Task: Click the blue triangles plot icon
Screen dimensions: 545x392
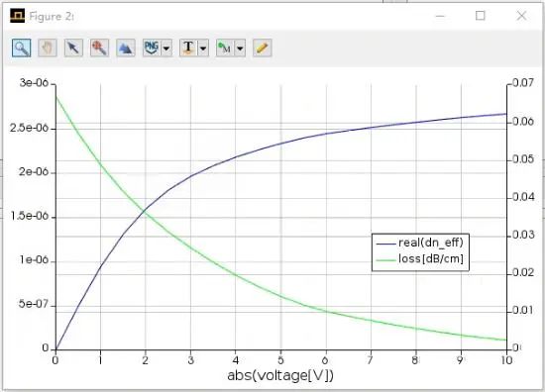Action: [126, 48]
